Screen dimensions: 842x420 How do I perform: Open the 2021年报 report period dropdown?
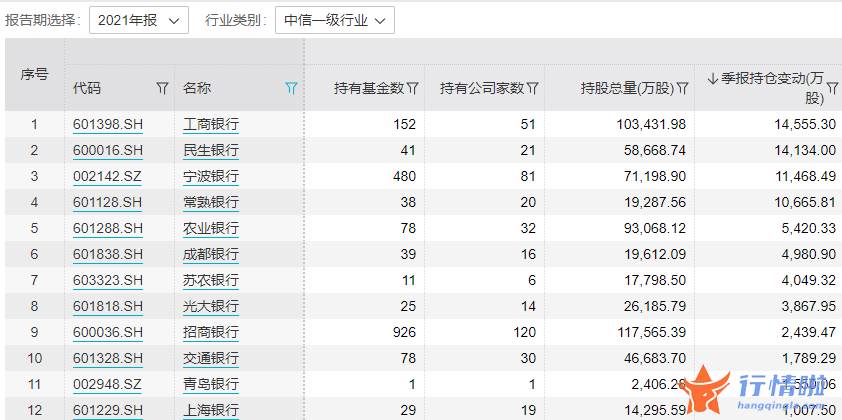point(139,20)
